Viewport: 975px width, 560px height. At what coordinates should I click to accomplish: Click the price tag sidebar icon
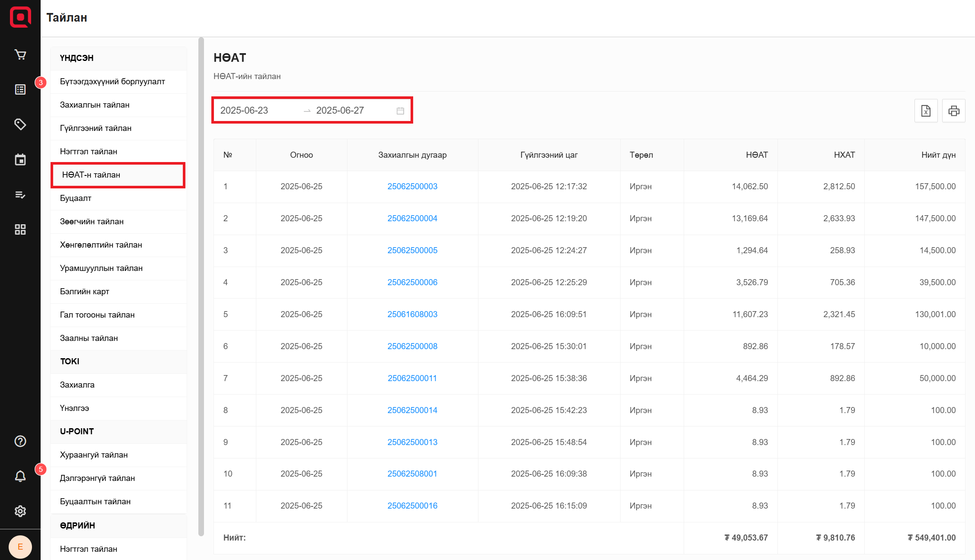[20, 124]
